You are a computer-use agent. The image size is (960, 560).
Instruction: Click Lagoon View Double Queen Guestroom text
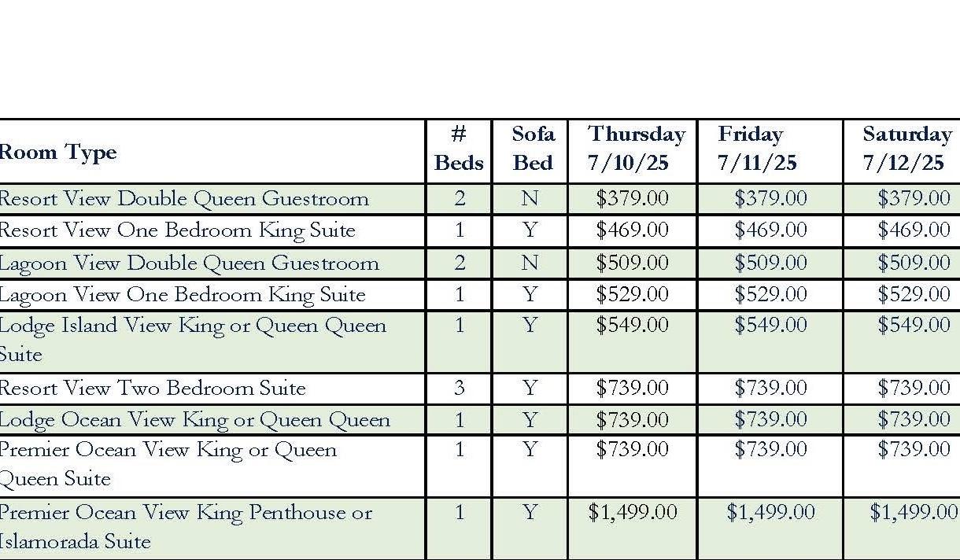click(189, 263)
